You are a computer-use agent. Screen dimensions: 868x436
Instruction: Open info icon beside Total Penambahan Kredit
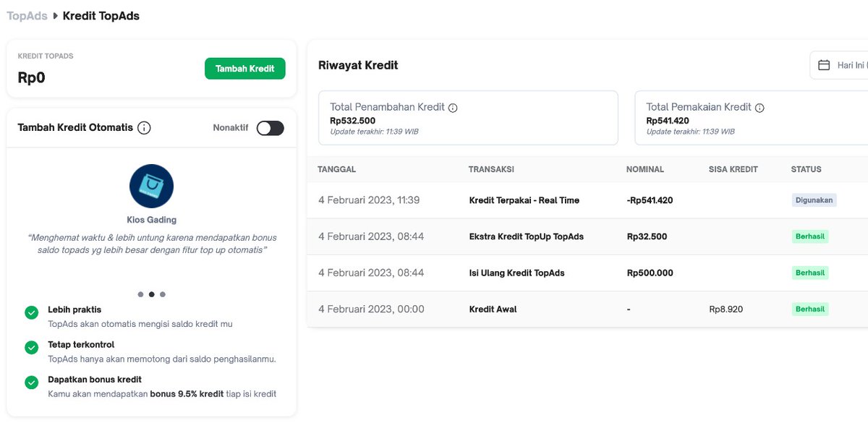(x=453, y=108)
